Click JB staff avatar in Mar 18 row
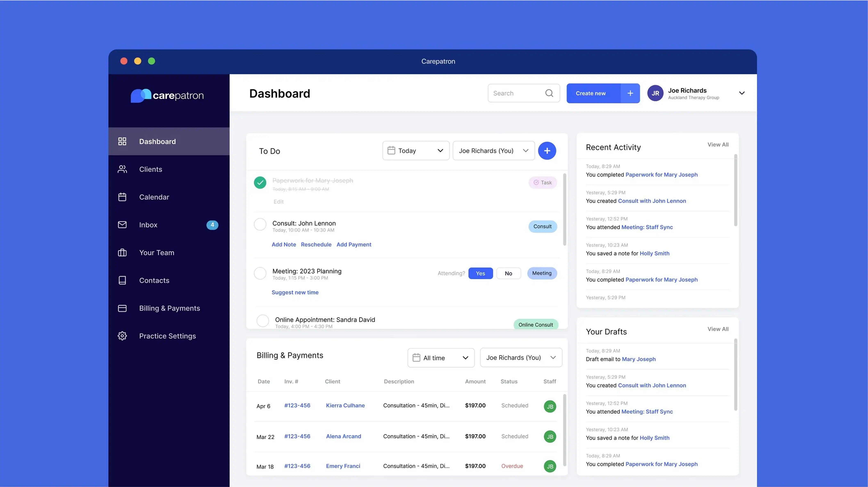The height and width of the screenshot is (487, 868). 550,466
